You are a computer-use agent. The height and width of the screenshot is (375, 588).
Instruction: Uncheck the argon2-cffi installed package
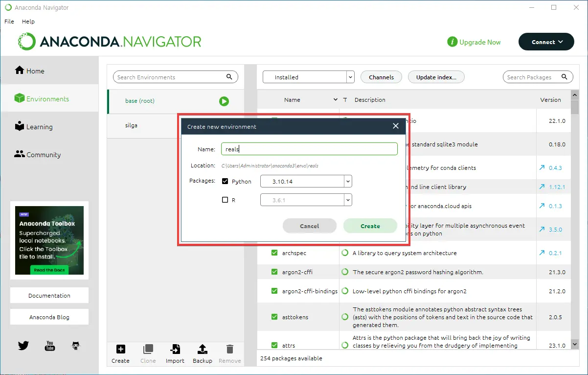(274, 272)
